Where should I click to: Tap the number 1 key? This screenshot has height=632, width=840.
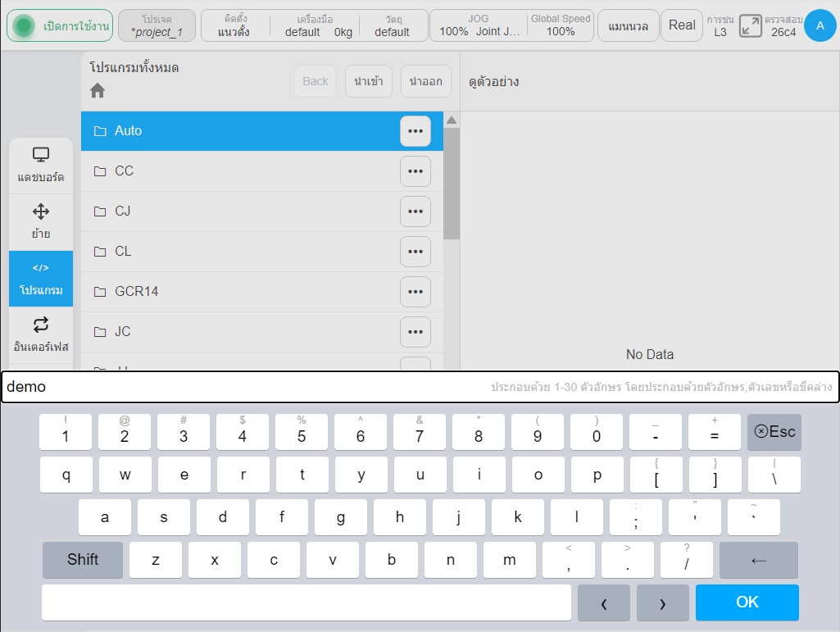tap(66, 431)
